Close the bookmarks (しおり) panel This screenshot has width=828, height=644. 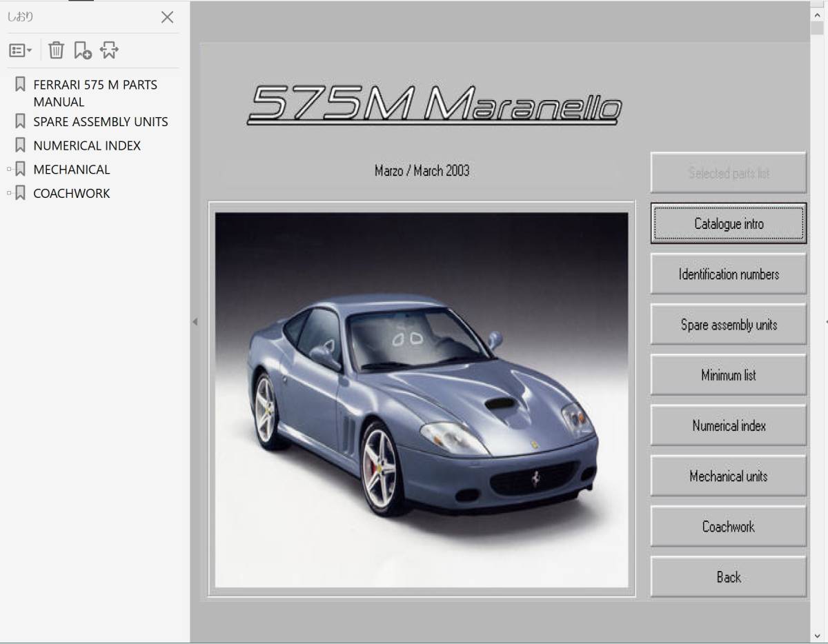[x=167, y=17]
